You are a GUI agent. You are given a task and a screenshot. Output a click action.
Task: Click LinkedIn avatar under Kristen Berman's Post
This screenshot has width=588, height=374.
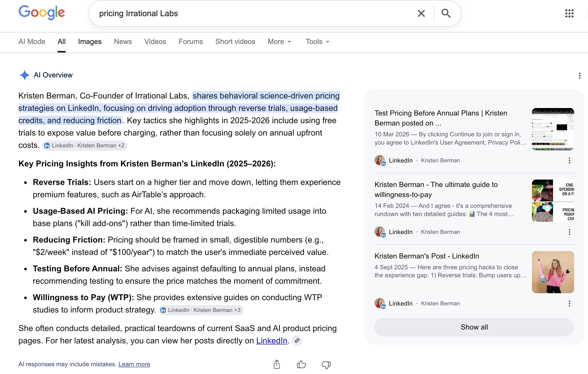[380, 303]
